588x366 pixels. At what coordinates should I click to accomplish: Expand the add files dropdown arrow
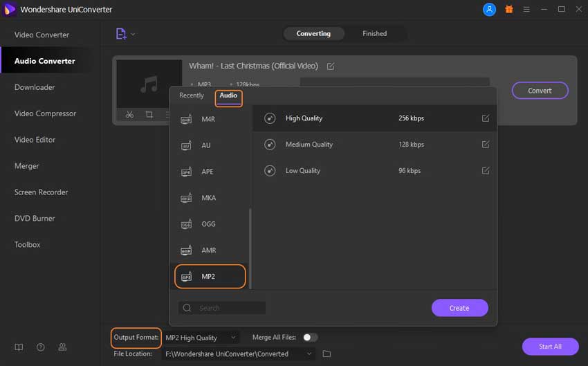(133, 34)
